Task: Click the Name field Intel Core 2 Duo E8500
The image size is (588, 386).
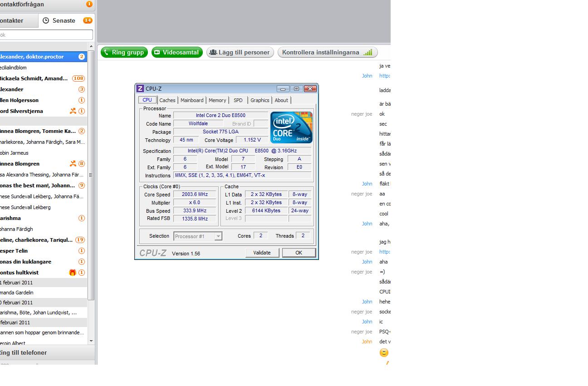Action: [x=220, y=116]
